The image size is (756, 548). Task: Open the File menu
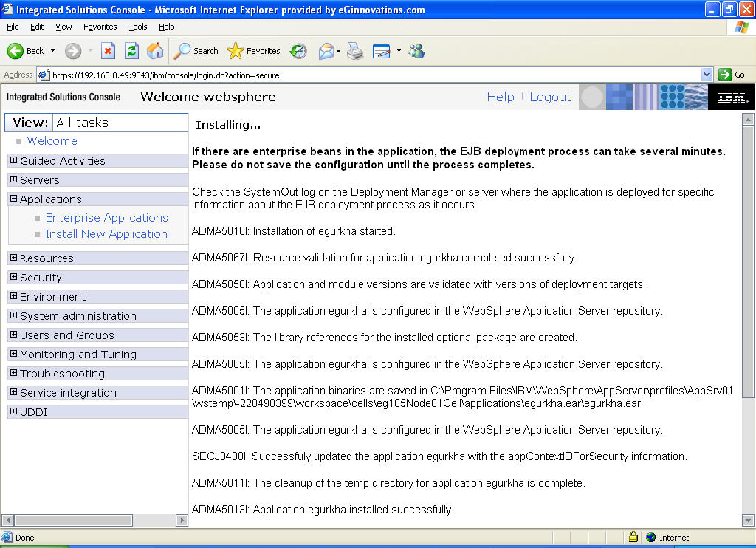(x=13, y=27)
